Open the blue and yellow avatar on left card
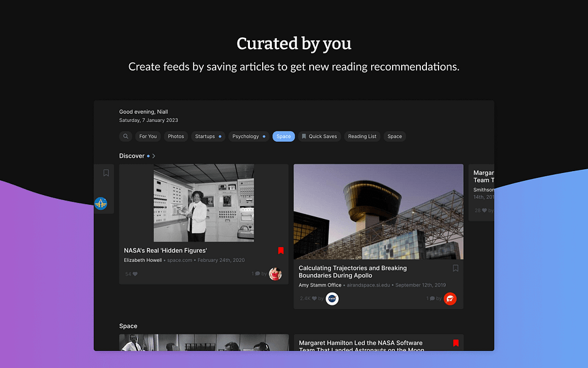 pyautogui.click(x=100, y=204)
